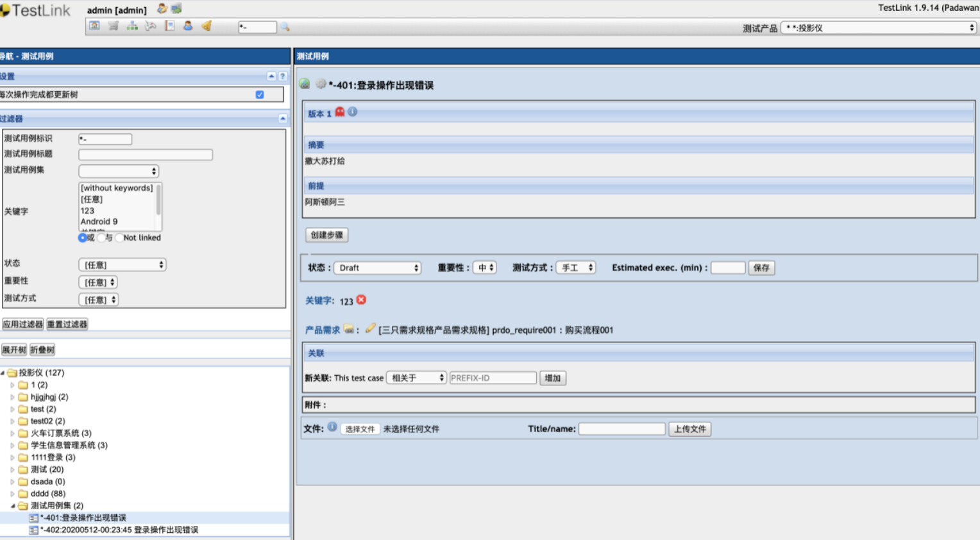Click the test case icon of *-402 entry
Screen dimensions: 980x540
click(33, 530)
